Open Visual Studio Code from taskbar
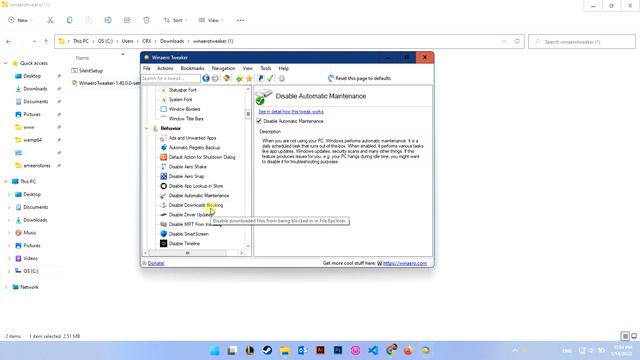This screenshot has height=360, width=640. click(x=373, y=350)
